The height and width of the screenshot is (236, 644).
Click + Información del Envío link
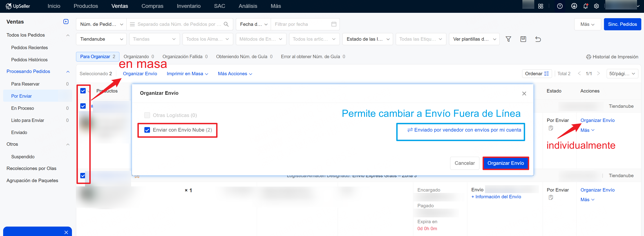click(x=496, y=197)
